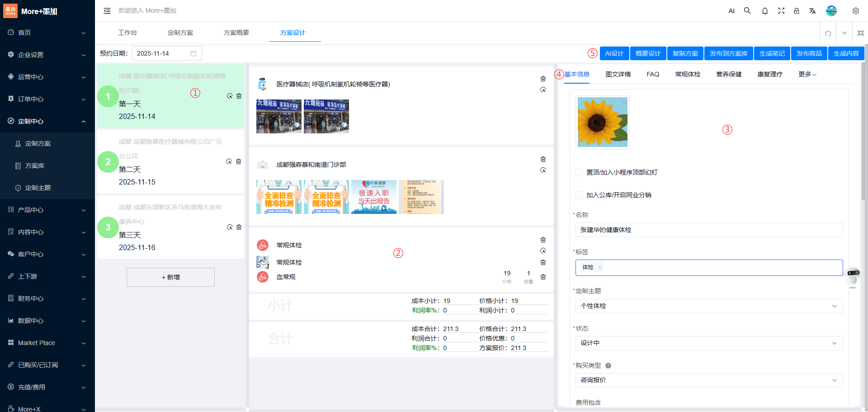Open the notification bell
This screenshot has width=868, height=412.
(764, 11)
